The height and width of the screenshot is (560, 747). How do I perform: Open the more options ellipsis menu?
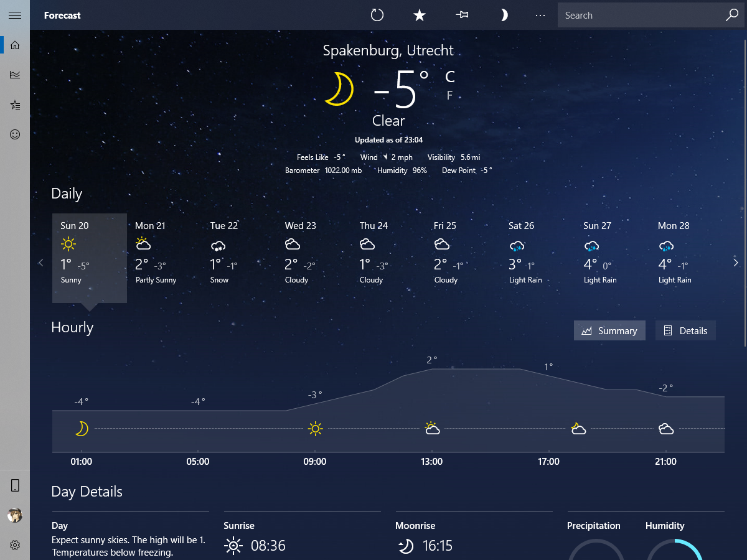pyautogui.click(x=540, y=15)
